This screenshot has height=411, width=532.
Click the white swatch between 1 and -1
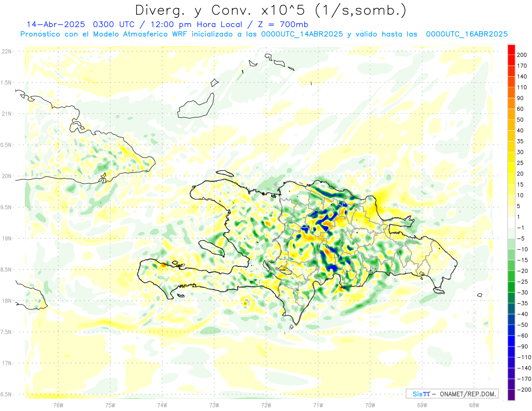pyautogui.click(x=511, y=222)
